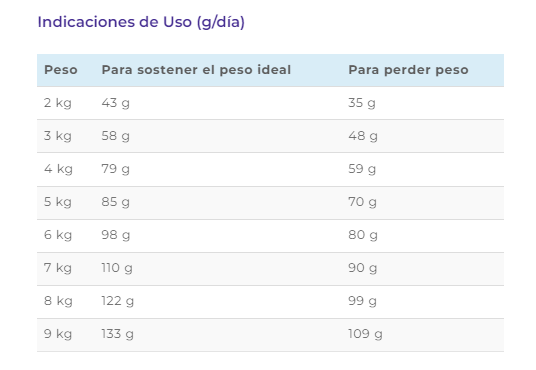Click the '109 g' weight-loss value

tap(365, 334)
